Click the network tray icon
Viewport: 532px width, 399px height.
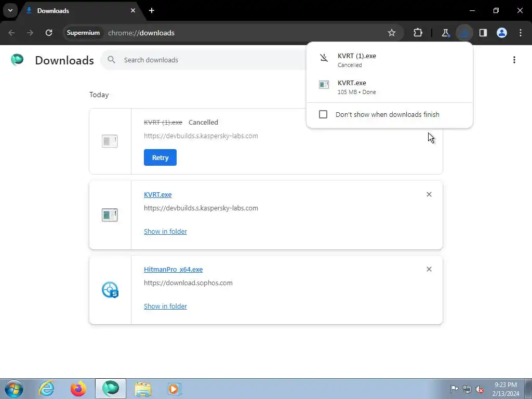467,389
